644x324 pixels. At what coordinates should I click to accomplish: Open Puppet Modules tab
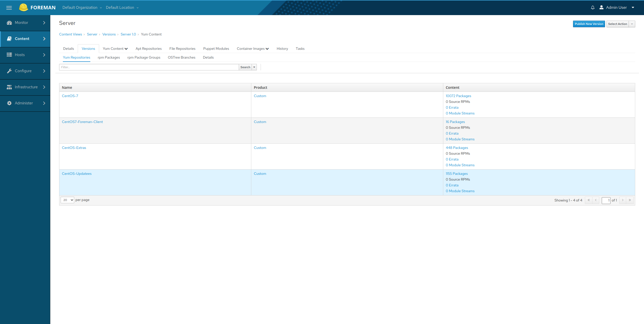point(216,49)
